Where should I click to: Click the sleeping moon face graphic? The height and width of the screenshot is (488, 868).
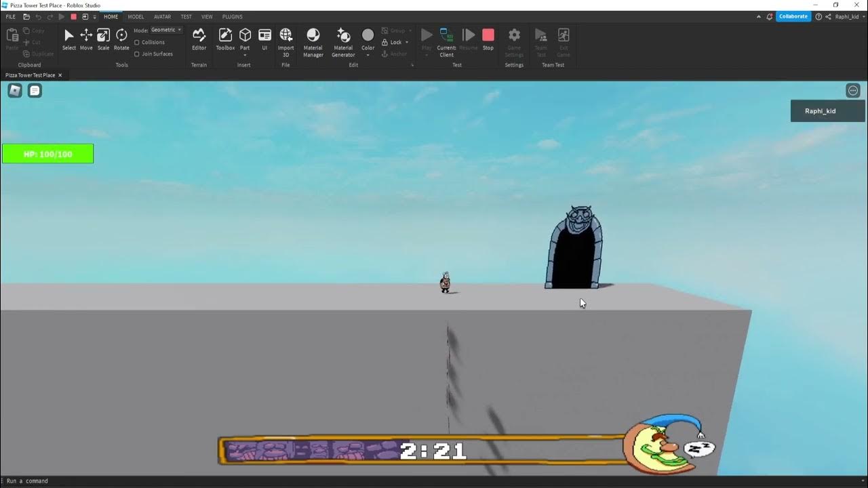pos(663,444)
